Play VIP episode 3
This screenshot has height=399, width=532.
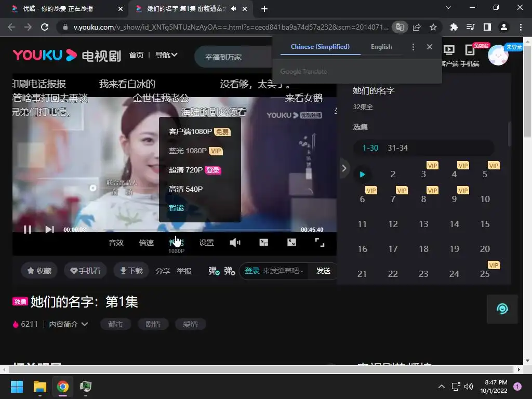423,174
